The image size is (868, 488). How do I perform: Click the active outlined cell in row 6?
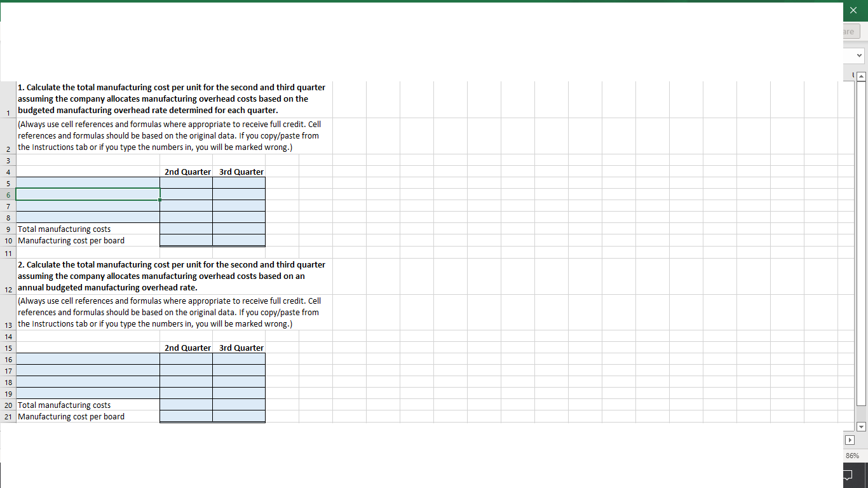(88, 194)
